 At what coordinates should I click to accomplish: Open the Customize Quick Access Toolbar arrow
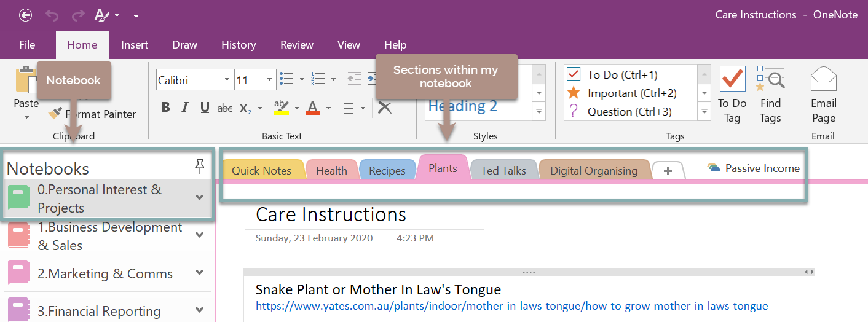coord(136,15)
